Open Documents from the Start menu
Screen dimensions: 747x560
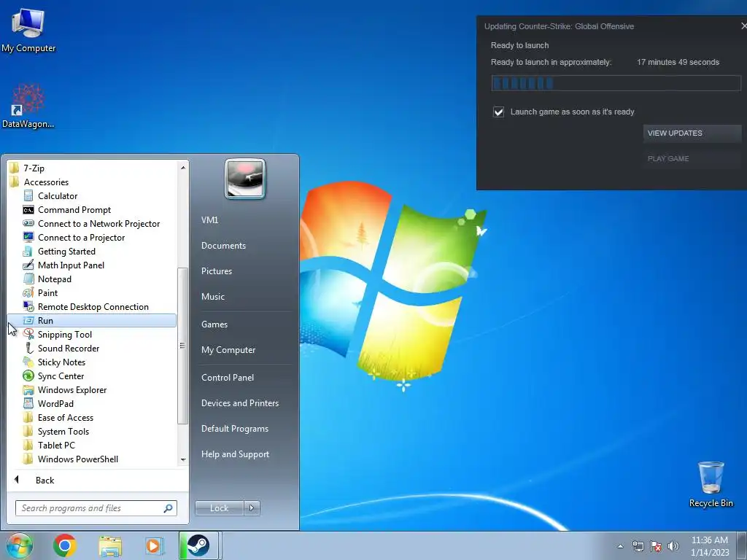(223, 246)
